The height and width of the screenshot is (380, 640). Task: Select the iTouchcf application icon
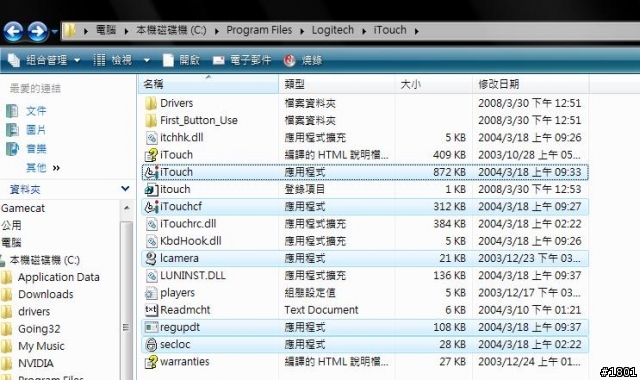(151, 207)
